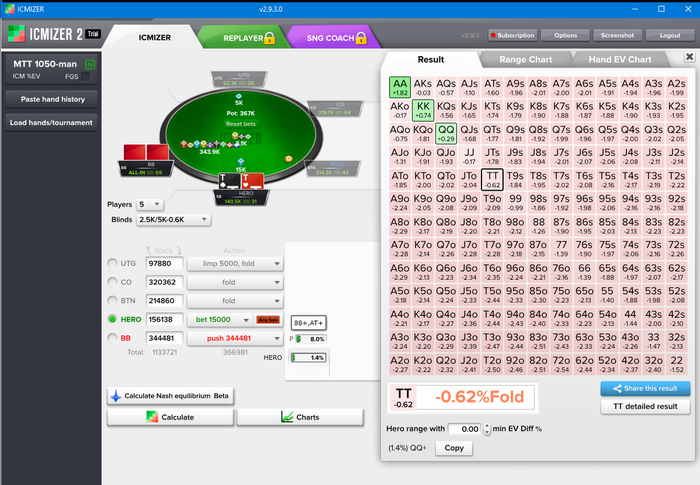Screen dimensions: 700x485
Task: Click the green N mode icon beside MTT 1050-man
Action: tap(90, 64)
